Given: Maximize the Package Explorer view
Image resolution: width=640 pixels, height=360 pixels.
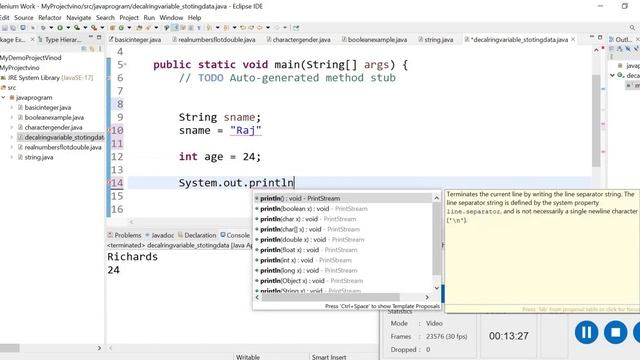Looking at the screenshot, I should click(x=99, y=37).
